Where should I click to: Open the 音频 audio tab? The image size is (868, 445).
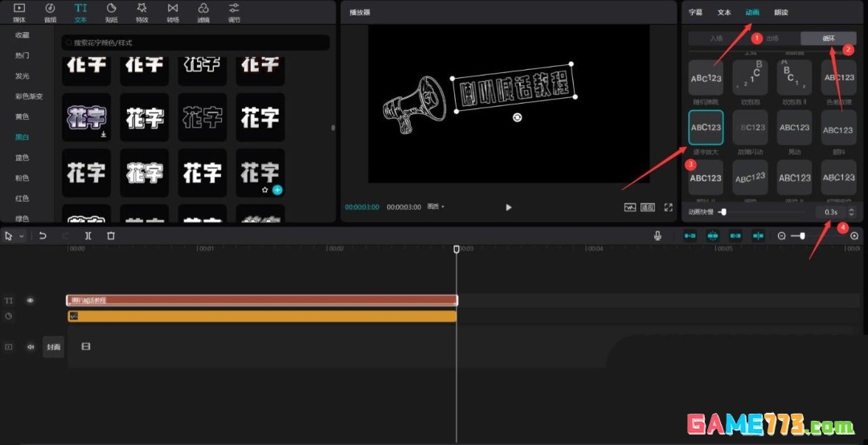pyautogui.click(x=50, y=12)
